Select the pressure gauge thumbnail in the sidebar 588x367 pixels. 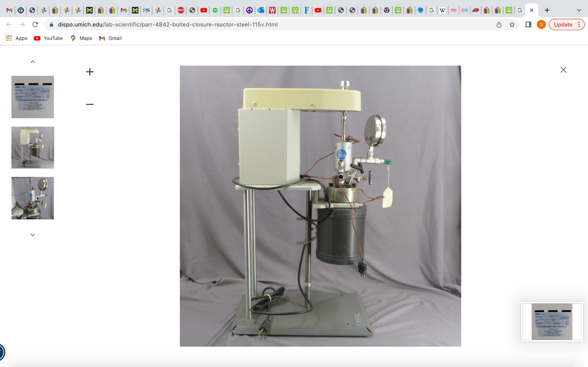tap(33, 198)
